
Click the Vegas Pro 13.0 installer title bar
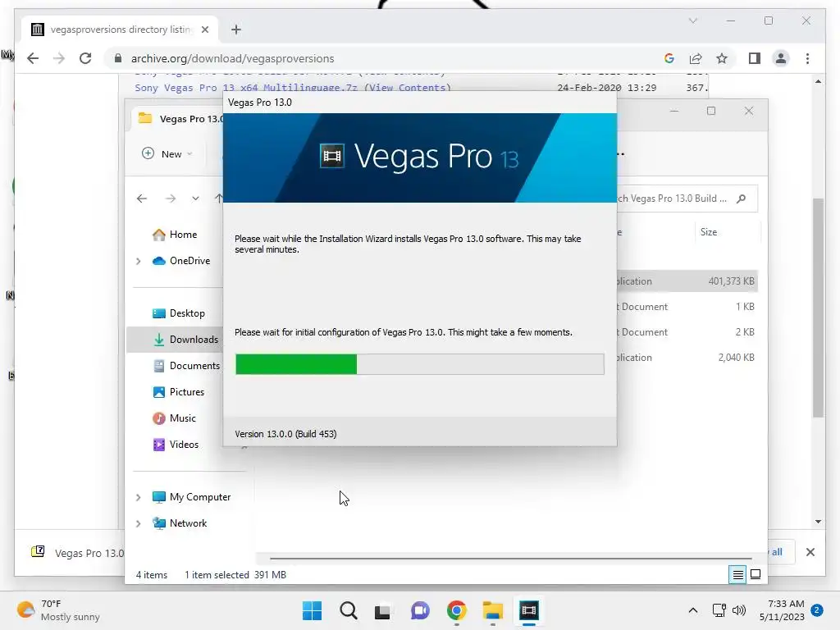click(x=419, y=103)
